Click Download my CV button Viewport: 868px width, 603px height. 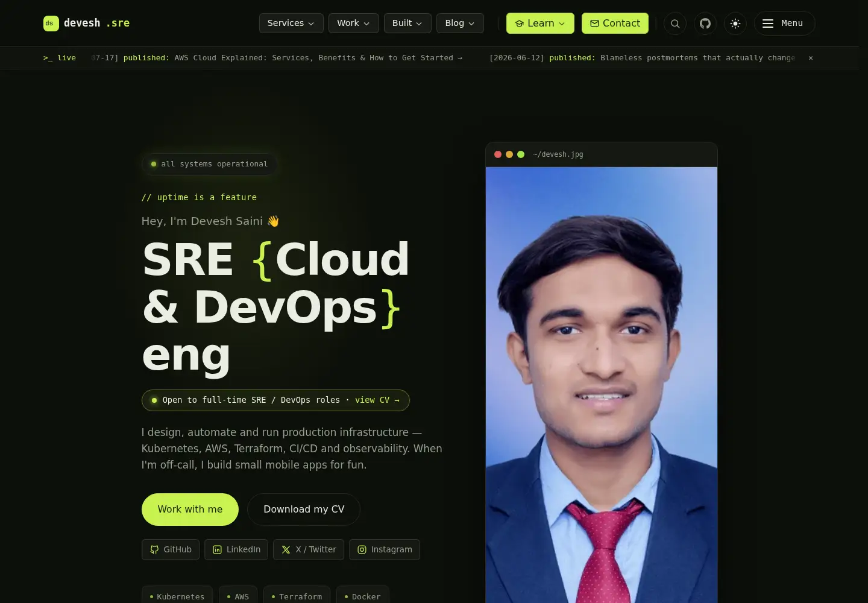304,510
